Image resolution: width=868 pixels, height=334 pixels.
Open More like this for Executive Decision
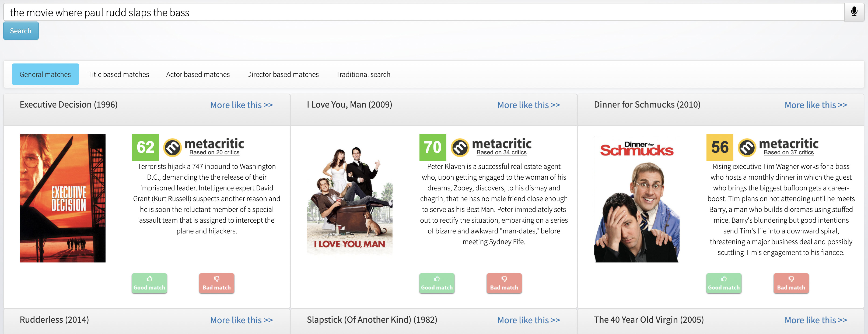coord(241,105)
